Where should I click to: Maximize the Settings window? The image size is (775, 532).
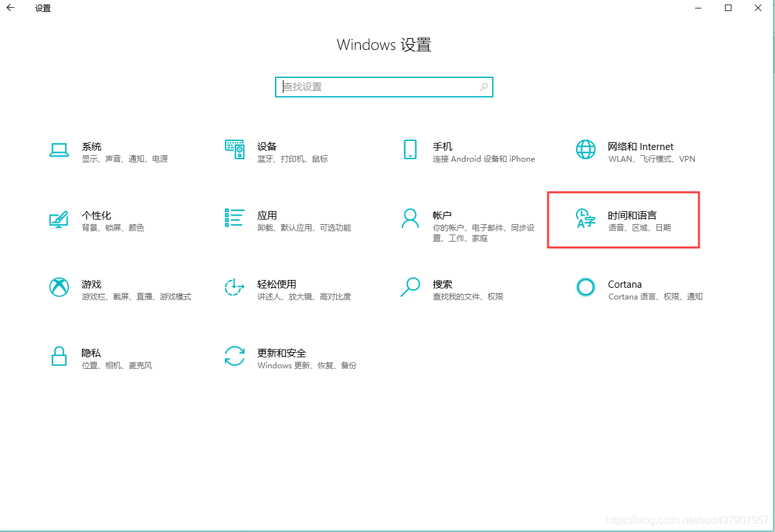728,8
